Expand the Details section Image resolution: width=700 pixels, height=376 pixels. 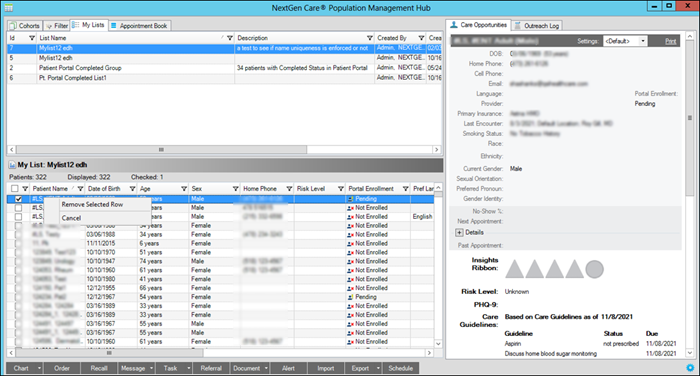[x=459, y=233]
